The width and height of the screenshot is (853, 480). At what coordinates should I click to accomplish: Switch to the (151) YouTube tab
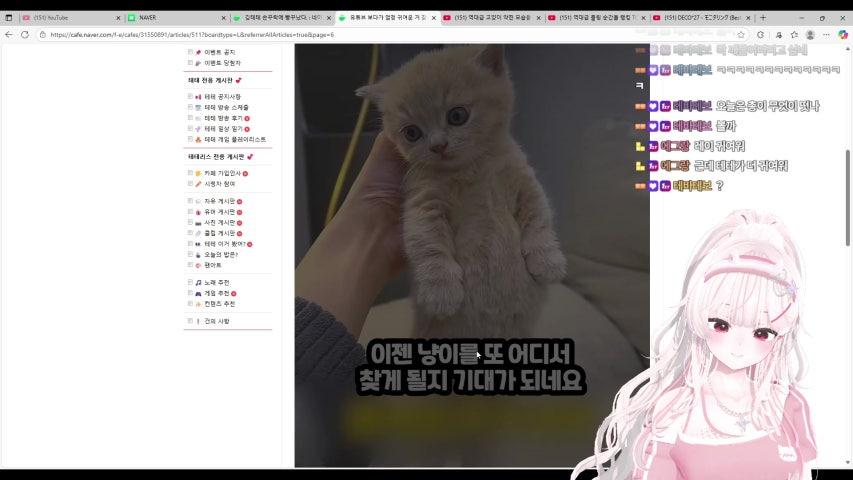(x=71, y=18)
